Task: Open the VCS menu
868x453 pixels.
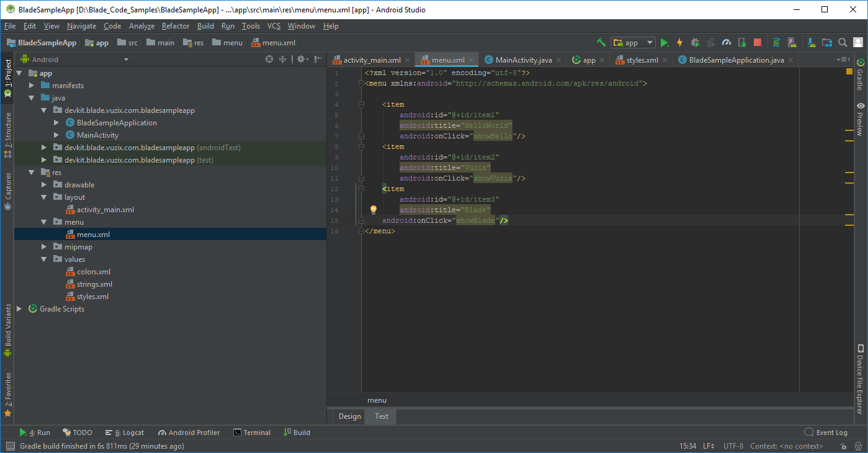Action: pyautogui.click(x=274, y=26)
